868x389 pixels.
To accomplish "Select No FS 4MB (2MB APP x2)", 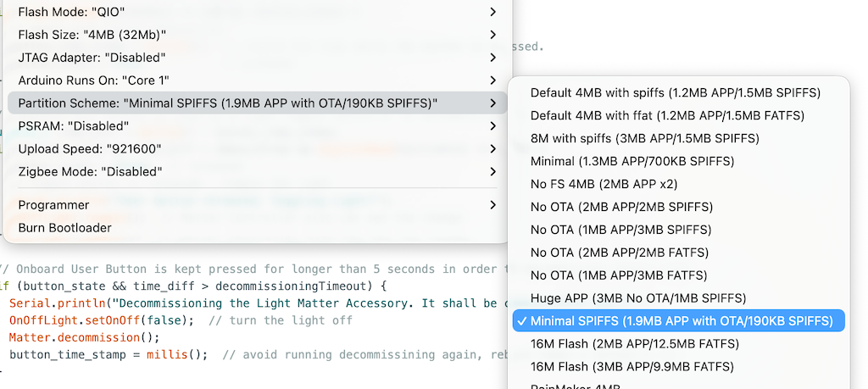I will (604, 184).
